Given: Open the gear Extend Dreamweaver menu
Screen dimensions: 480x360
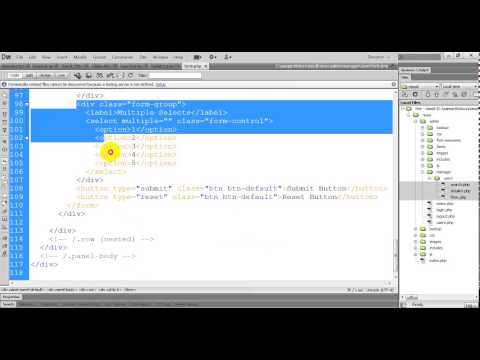Looking at the screenshot, I should (x=213, y=57).
